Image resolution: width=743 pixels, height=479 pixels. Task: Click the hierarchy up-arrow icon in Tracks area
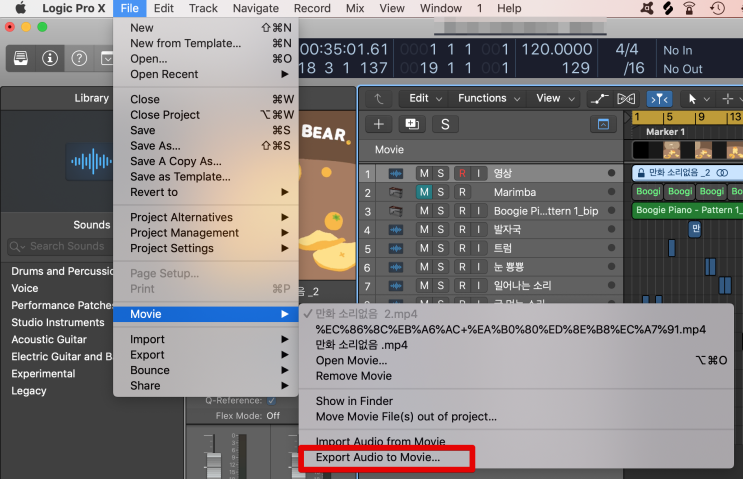pyautogui.click(x=378, y=99)
